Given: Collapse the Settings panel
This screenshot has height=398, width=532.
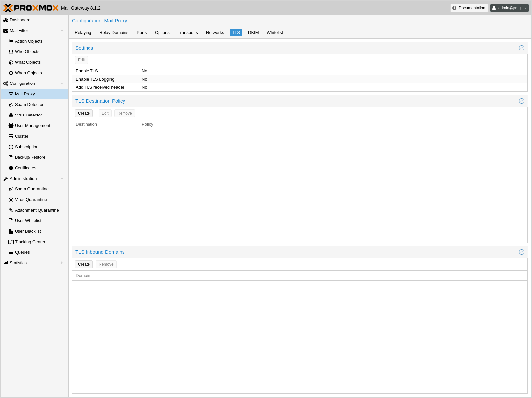Looking at the screenshot, I should [x=521, y=48].
